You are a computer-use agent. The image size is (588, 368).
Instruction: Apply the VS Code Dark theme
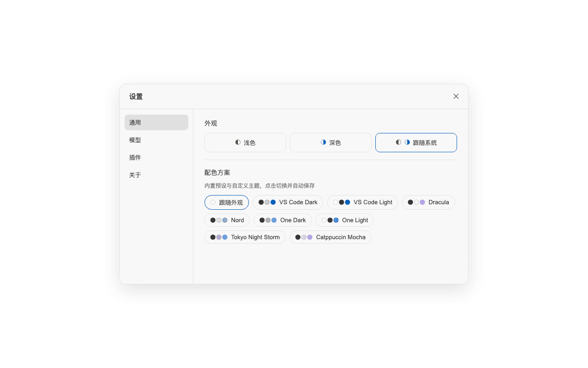[288, 202]
